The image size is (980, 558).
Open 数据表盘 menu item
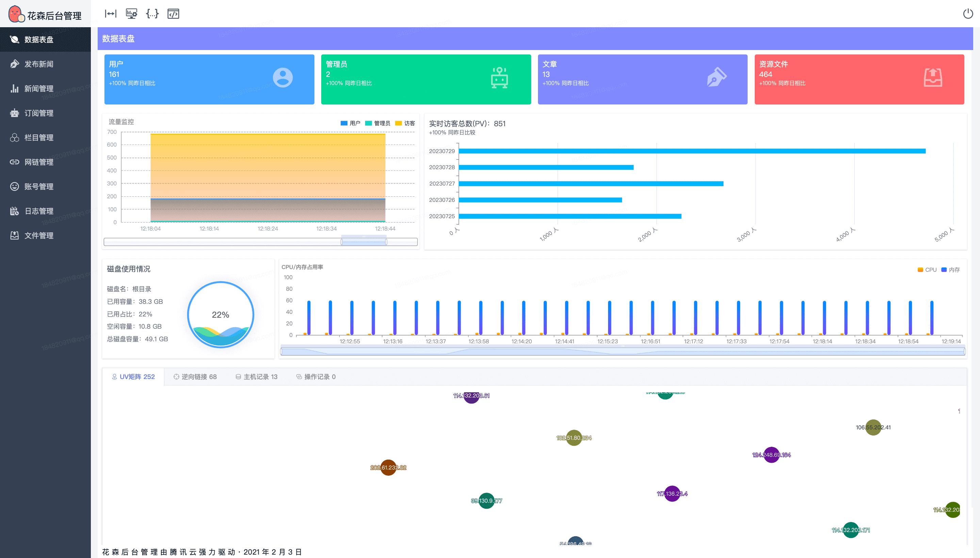[x=45, y=39]
